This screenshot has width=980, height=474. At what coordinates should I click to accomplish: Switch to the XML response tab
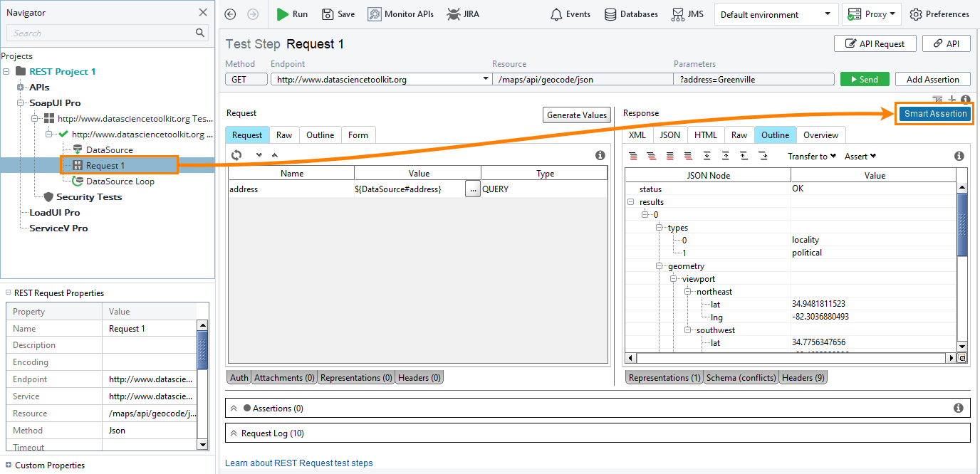coord(637,135)
